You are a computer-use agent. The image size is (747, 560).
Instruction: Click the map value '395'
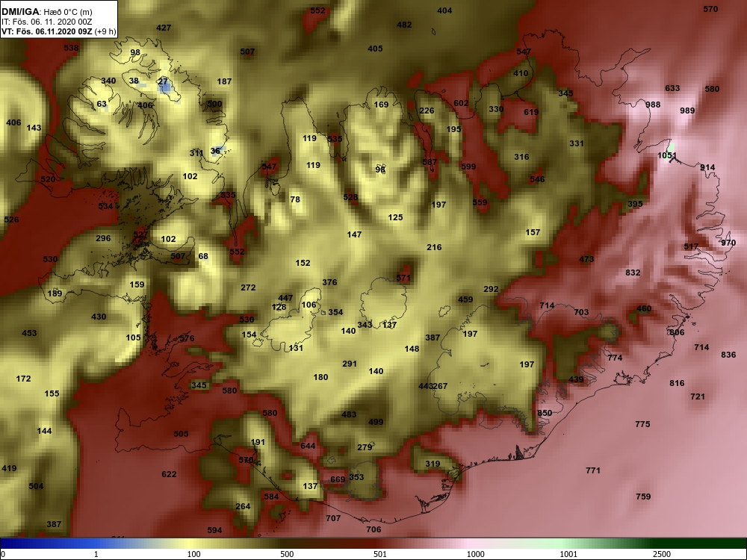click(635, 204)
